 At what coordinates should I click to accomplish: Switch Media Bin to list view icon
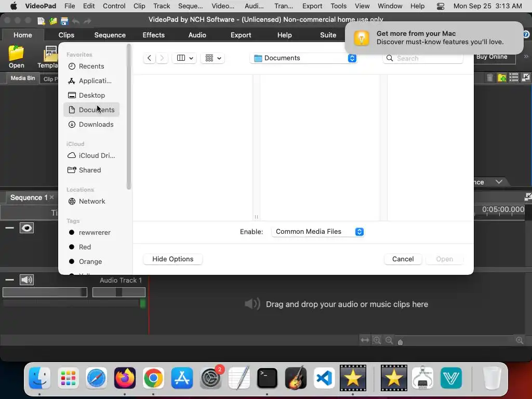pos(514,78)
